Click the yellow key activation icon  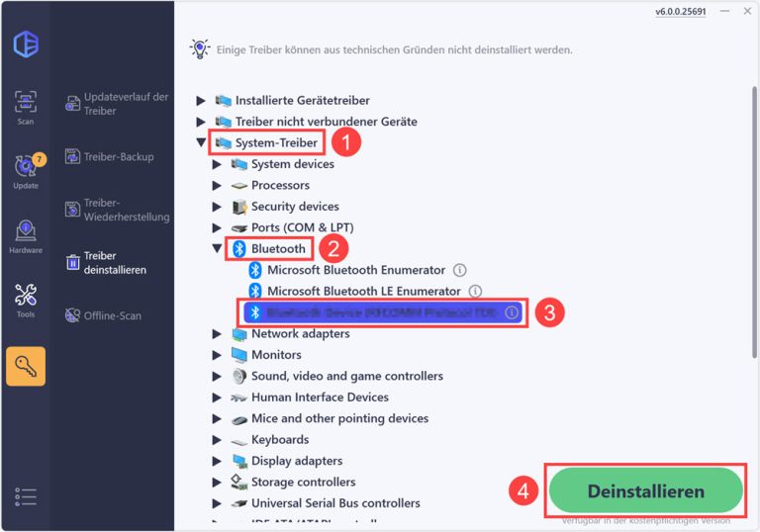coord(25,366)
